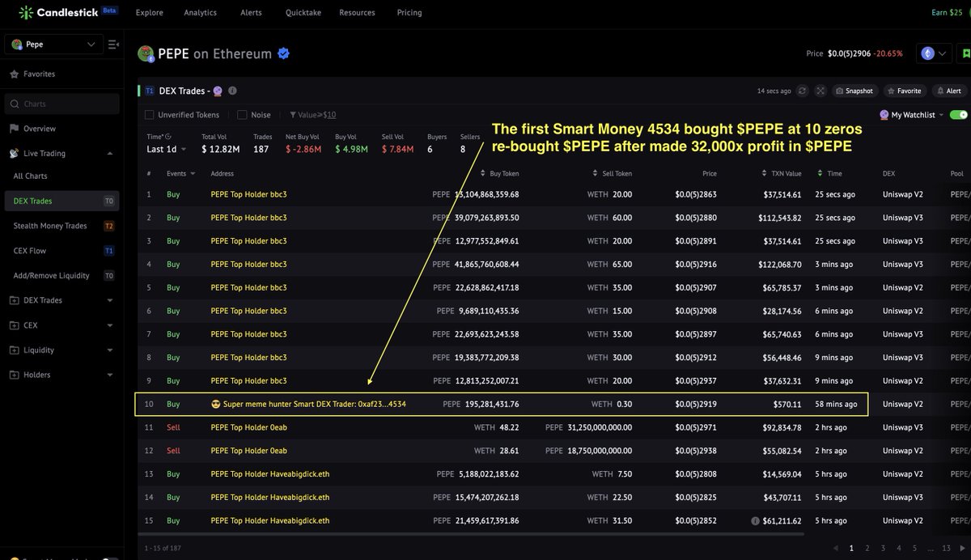Select the highlighted DEX Trades T0 item

point(62,201)
